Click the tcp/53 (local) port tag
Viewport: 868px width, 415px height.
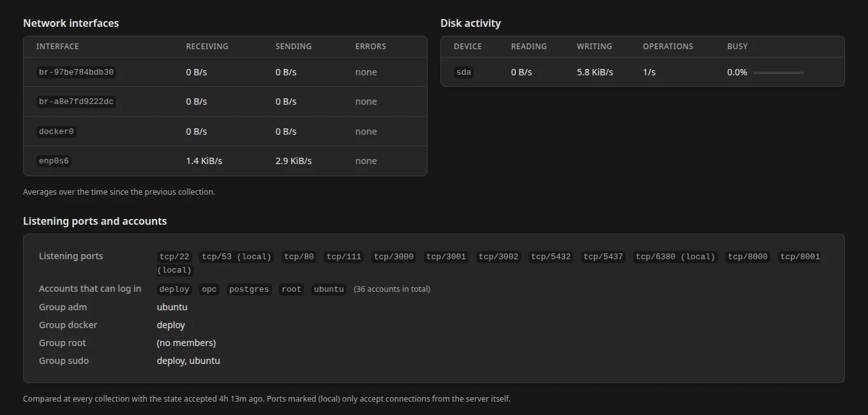tap(237, 257)
